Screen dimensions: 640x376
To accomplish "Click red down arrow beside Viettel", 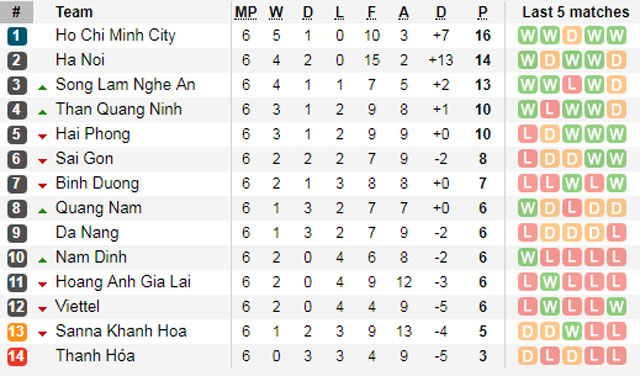I will click(42, 309).
